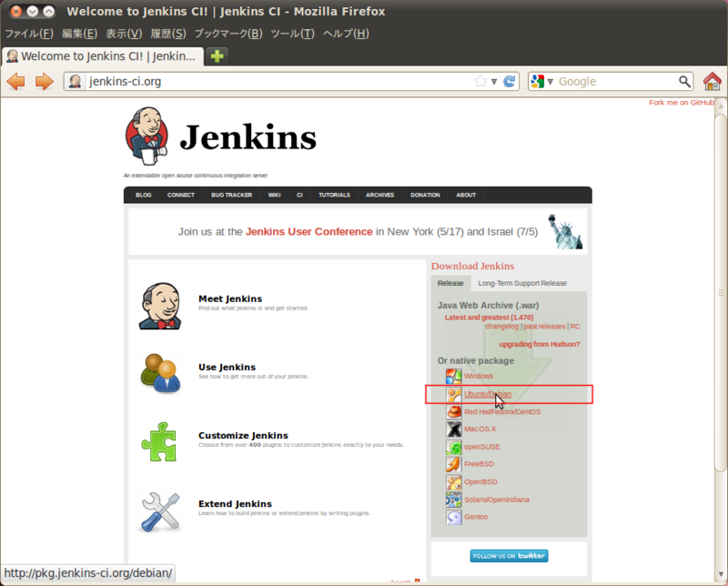This screenshot has height=586, width=728.
Task: Open the RC link
Action: pyautogui.click(x=575, y=327)
